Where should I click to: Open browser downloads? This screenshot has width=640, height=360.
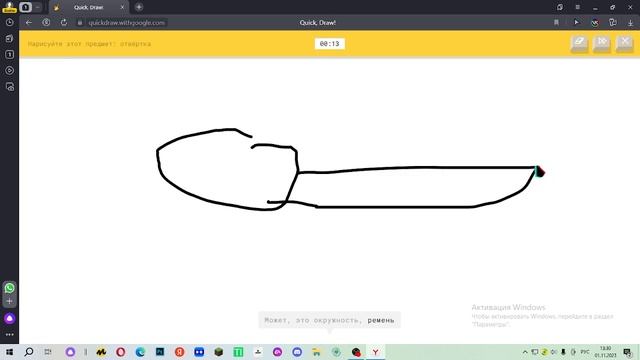[x=630, y=23]
